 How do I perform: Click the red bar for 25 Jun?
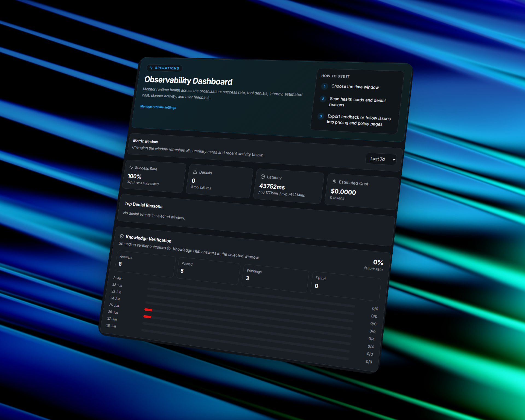148,310
